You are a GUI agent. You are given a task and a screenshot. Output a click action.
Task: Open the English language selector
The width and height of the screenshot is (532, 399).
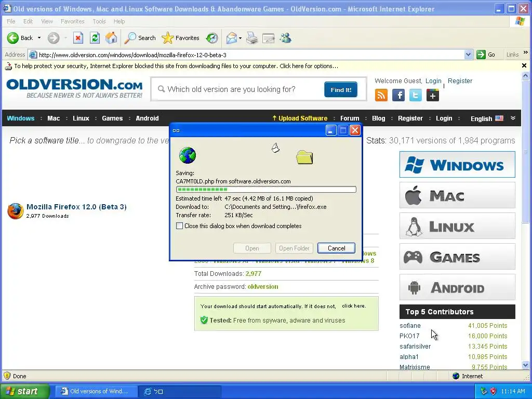(x=486, y=118)
